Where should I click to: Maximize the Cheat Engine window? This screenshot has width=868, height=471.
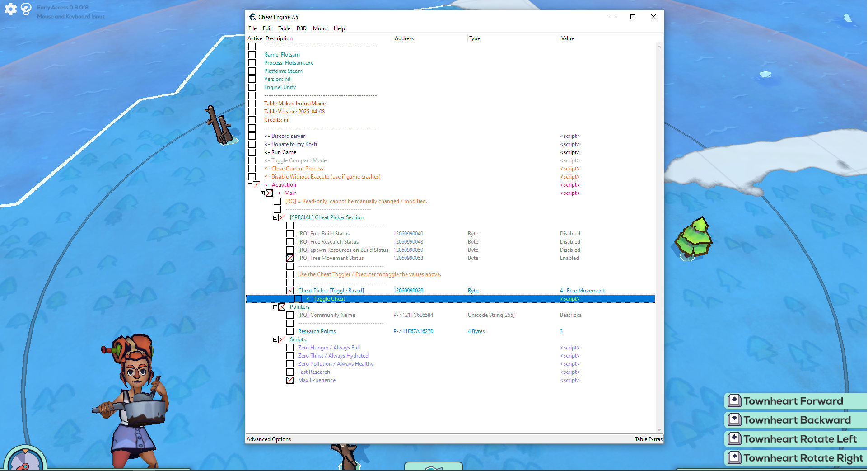click(x=633, y=17)
